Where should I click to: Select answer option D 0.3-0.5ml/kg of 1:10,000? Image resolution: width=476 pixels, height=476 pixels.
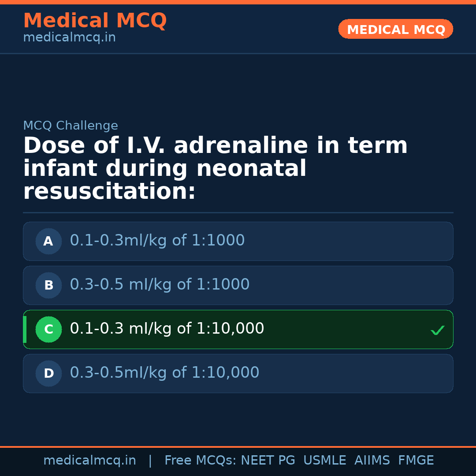click(238, 373)
